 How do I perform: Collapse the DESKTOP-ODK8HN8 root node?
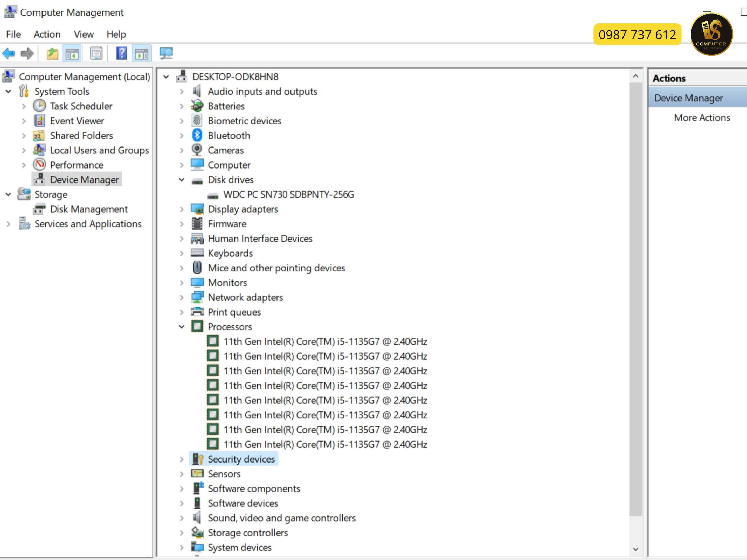(x=166, y=77)
